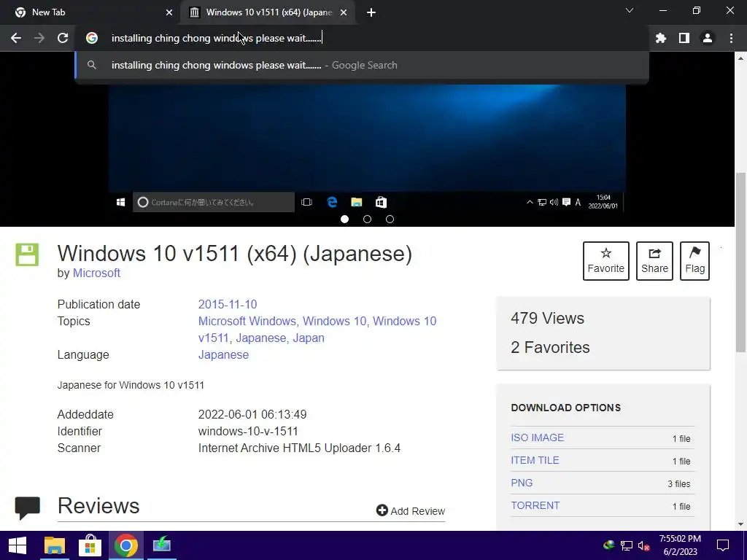Click the Windows 10 desktop preview image
Screen dimensions: 747x560
point(367,147)
